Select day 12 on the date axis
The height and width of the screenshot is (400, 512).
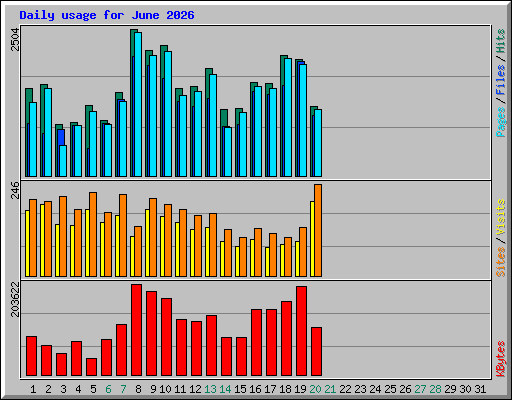195,389
